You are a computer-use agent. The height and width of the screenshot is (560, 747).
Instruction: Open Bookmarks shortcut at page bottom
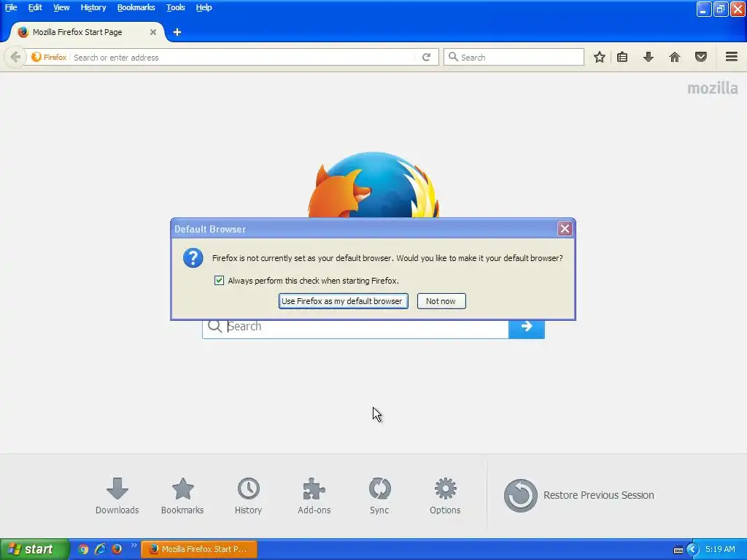(x=182, y=496)
